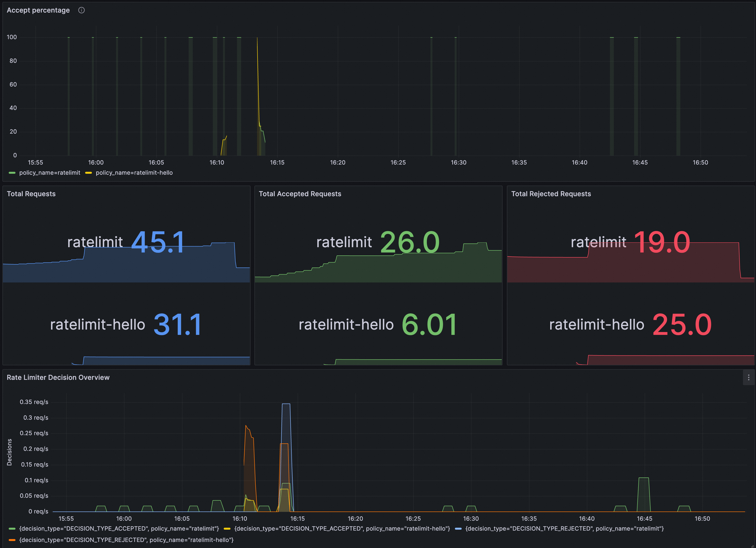Open Total Accepted Requests panel title menu

pyautogui.click(x=300, y=194)
